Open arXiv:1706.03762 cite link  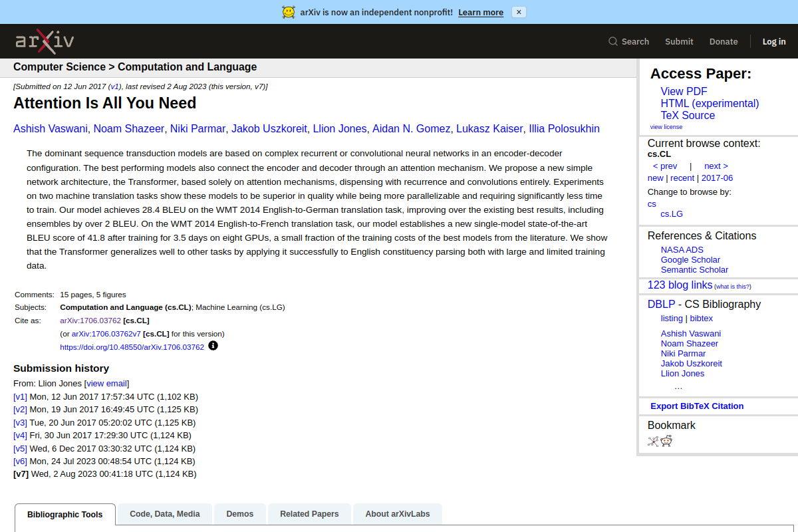click(x=90, y=321)
